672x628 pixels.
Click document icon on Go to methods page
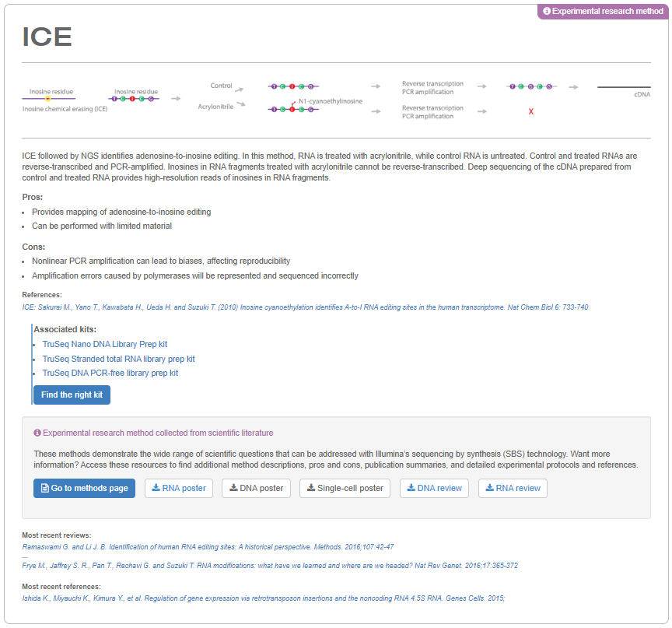coord(44,488)
